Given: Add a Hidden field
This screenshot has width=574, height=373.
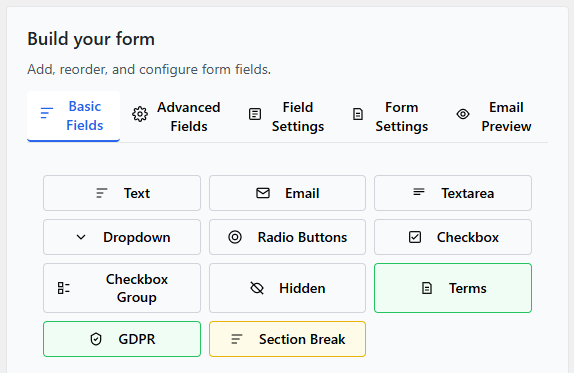Looking at the screenshot, I should coord(287,288).
